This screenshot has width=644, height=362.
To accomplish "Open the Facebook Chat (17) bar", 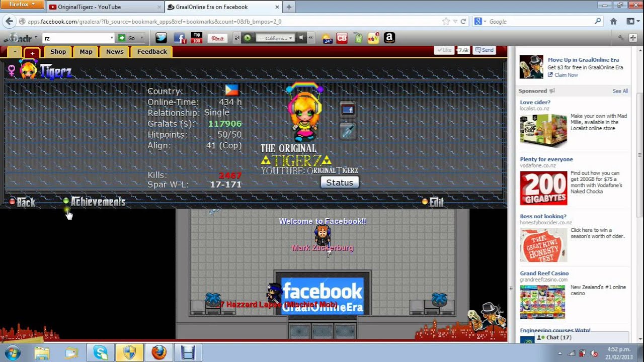I will click(x=581, y=337).
